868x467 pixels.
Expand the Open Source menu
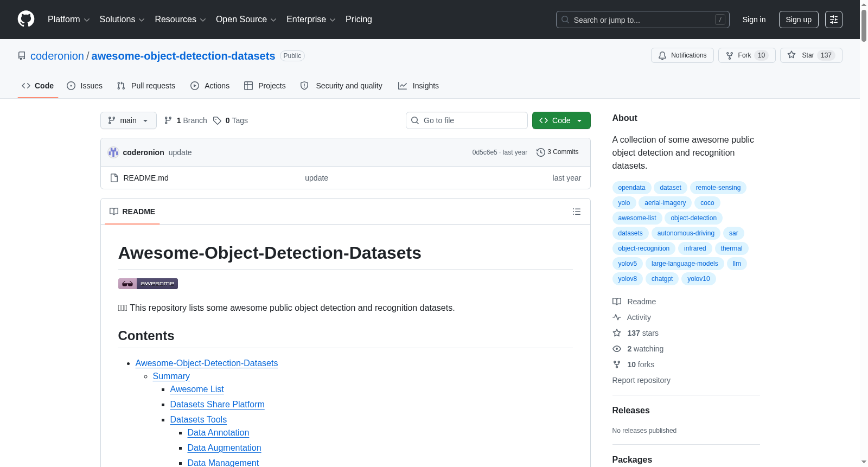point(246,20)
